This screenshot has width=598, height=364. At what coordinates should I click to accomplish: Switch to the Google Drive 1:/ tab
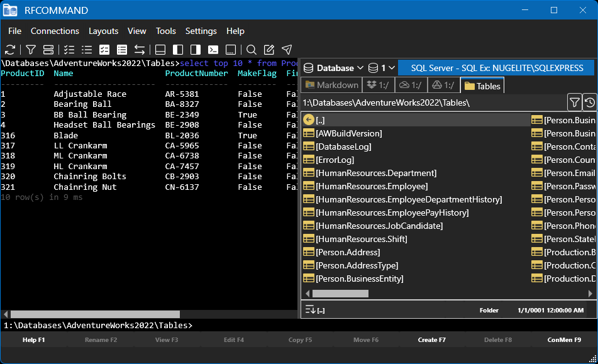[444, 85]
